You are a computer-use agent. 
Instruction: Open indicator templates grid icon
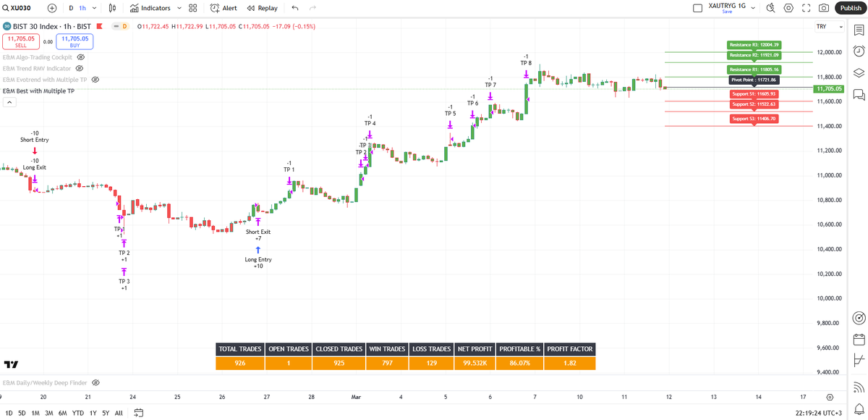(193, 8)
